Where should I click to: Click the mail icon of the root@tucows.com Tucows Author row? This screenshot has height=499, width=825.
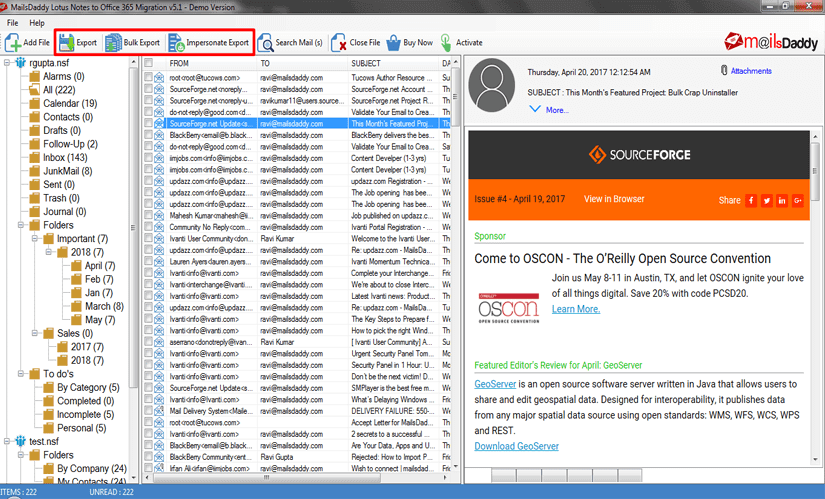coord(159,77)
